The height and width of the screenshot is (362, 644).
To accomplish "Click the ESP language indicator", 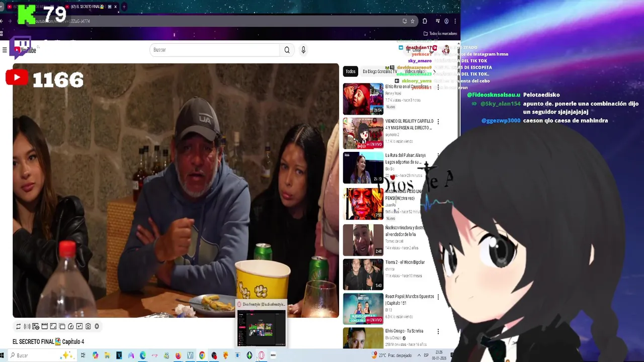I will [x=427, y=355].
